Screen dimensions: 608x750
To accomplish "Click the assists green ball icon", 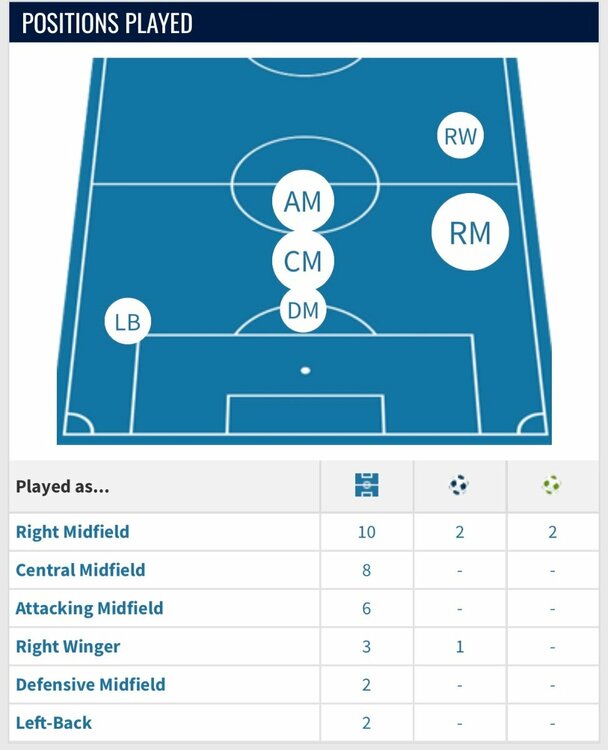I will (x=552, y=487).
